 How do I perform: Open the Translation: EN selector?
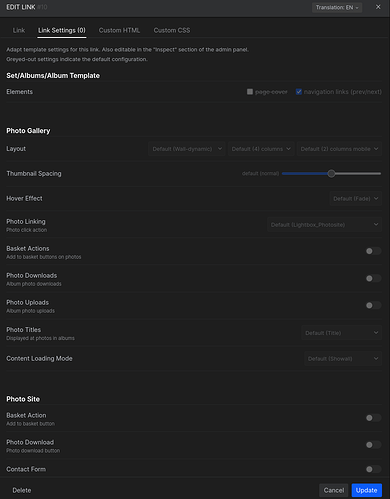[337, 7]
